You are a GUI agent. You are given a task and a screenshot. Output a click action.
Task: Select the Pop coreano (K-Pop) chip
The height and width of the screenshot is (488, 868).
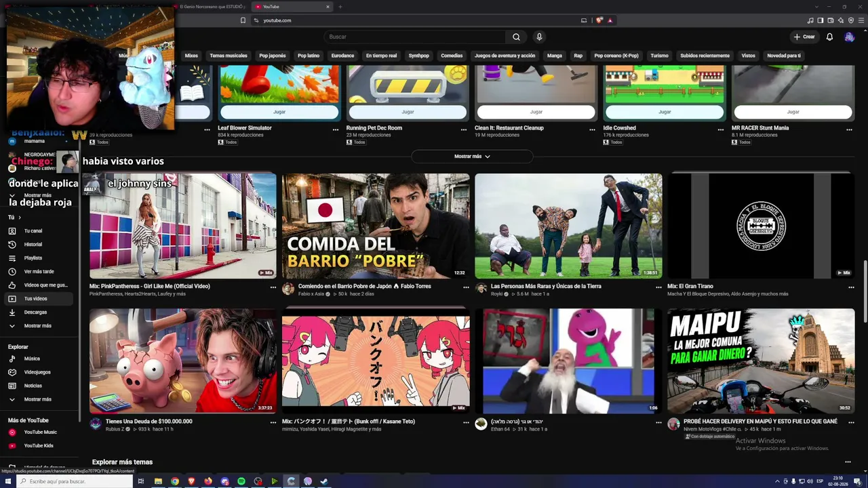pyautogui.click(x=616, y=56)
